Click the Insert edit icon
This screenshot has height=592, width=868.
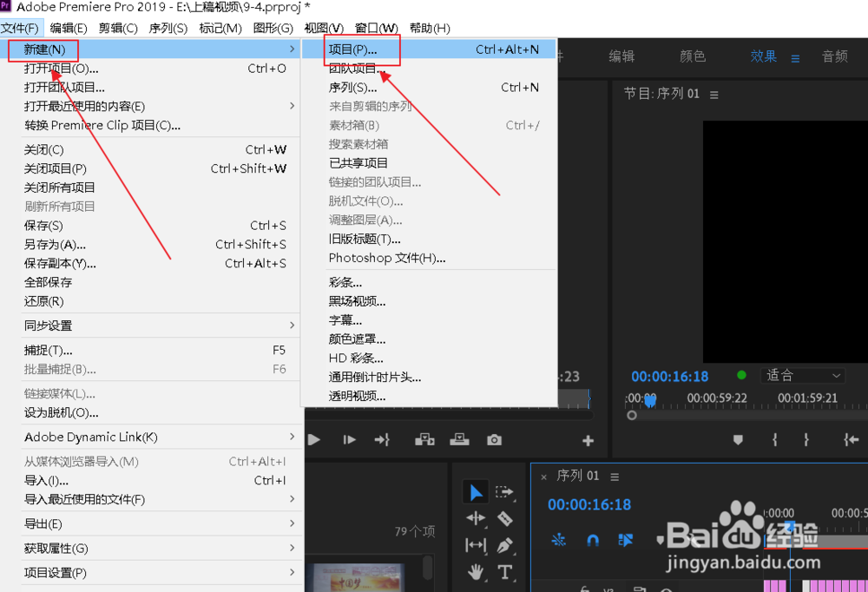coord(424,440)
